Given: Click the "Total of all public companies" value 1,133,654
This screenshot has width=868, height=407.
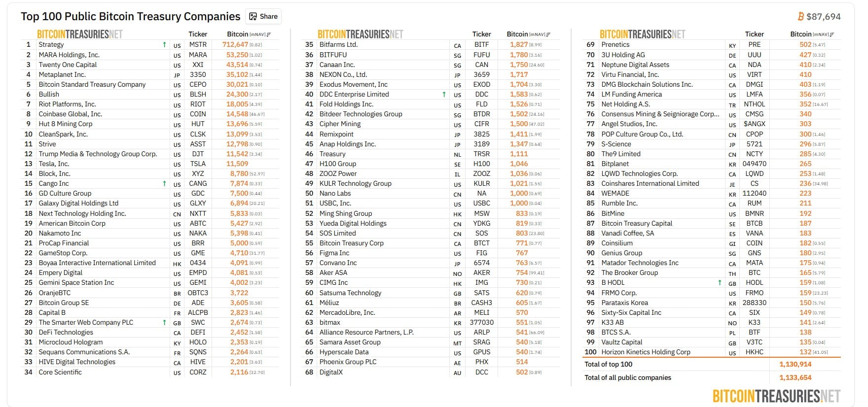Looking at the screenshot, I should pos(795,377).
